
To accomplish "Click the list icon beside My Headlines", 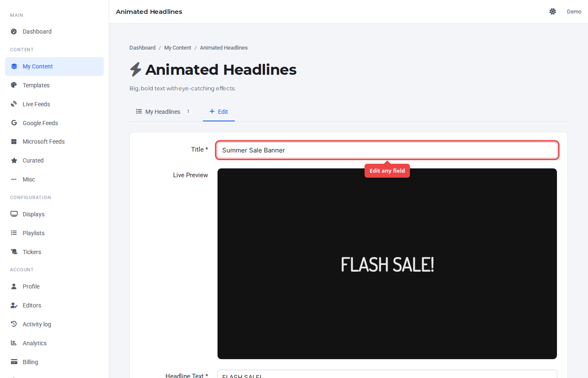I will tap(139, 112).
